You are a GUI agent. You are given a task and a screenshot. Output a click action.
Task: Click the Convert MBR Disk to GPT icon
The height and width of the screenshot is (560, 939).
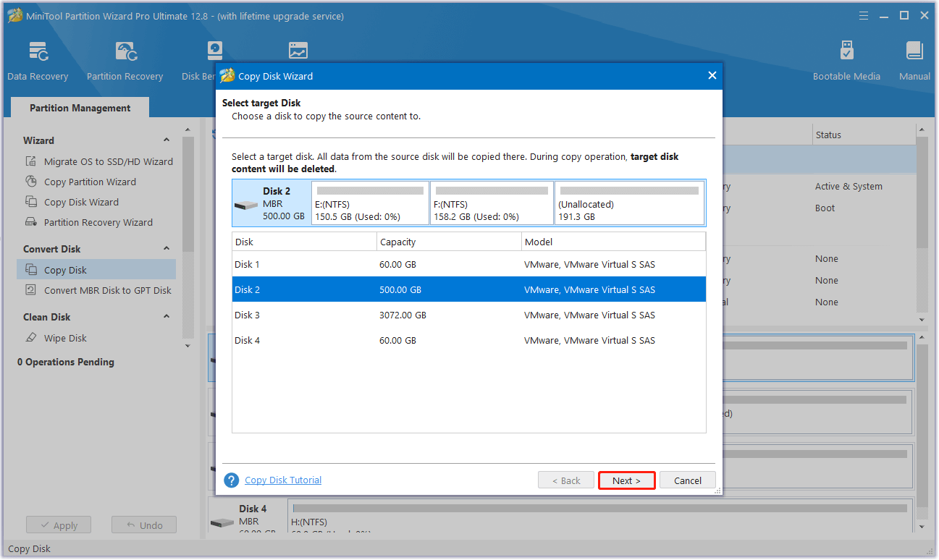31,290
